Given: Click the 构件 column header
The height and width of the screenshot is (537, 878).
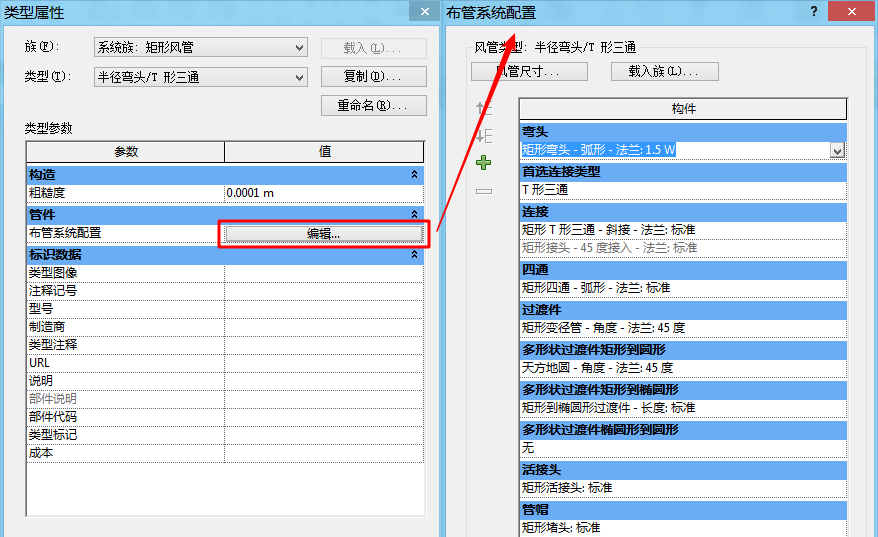Looking at the screenshot, I should point(683,109).
